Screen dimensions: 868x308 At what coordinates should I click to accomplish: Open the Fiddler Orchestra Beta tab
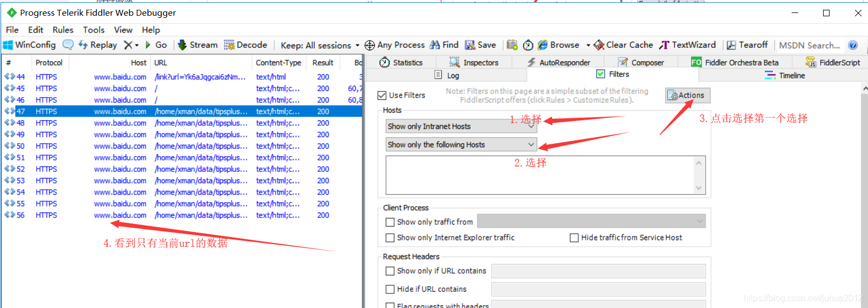click(735, 62)
